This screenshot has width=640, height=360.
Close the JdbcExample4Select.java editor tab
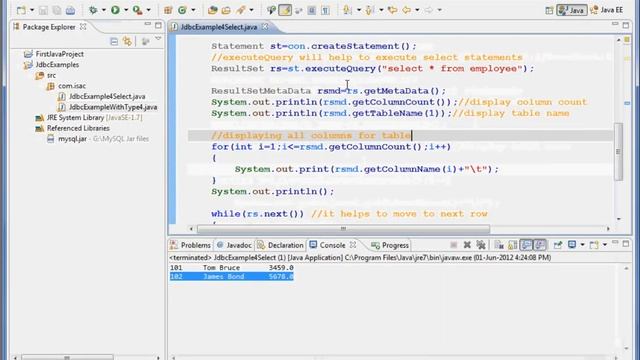pyautogui.click(x=265, y=27)
